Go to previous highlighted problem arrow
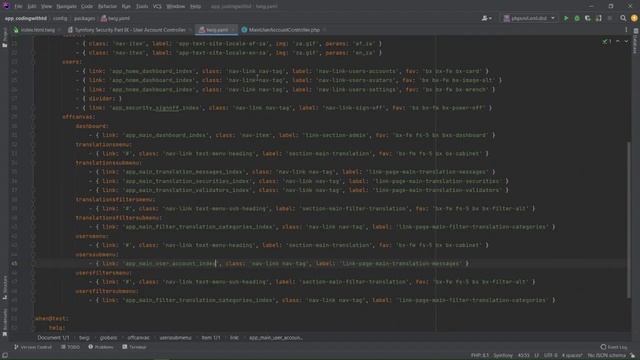 point(618,42)
